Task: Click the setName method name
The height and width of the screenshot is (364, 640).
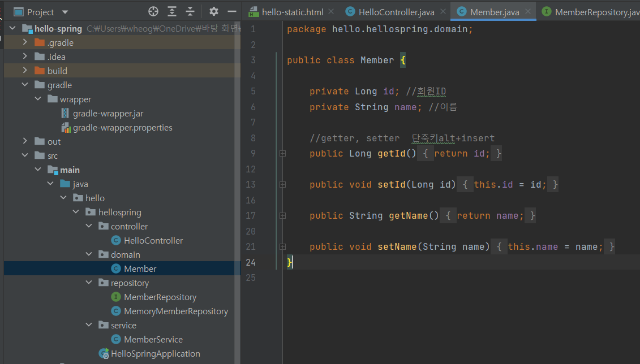Action: coord(397,246)
